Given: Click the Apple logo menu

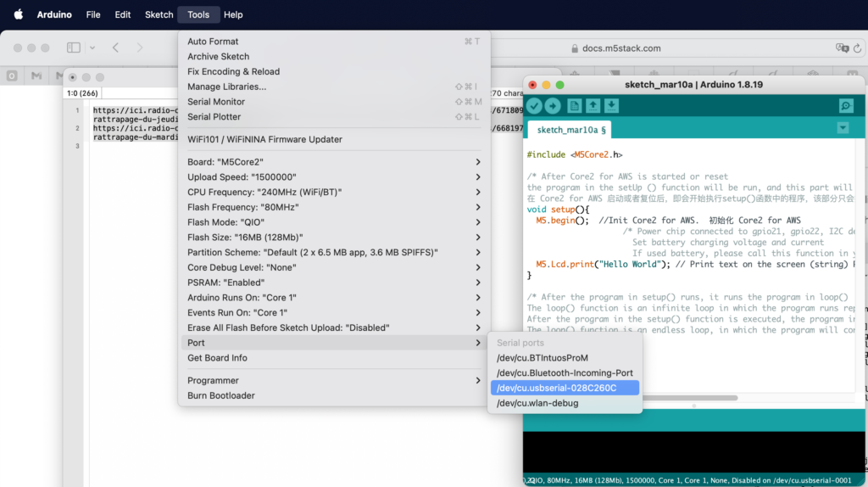Looking at the screenshot, I should click(x=19, y=14).
